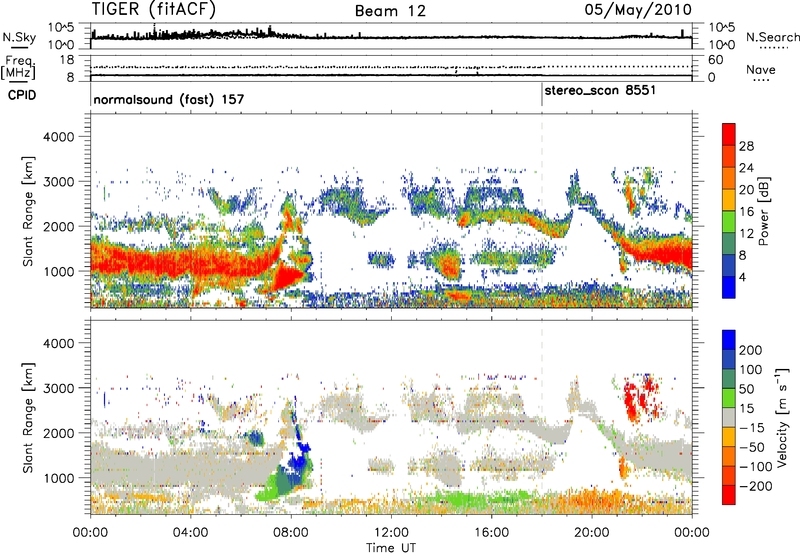Click the date "05/May/2010"
This screenshot has width=800, height=554.
point(638,10)
